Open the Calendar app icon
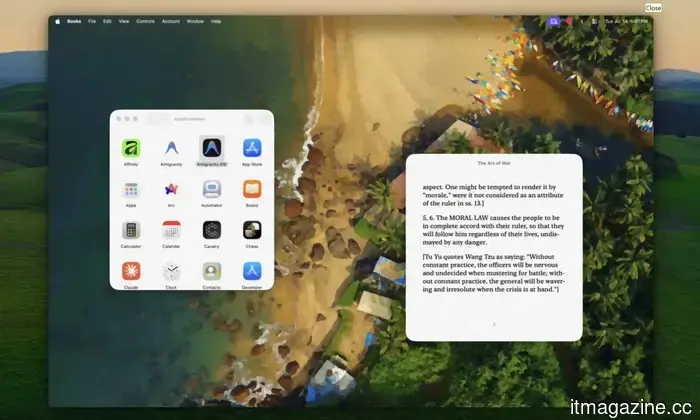 coord(171,230)
